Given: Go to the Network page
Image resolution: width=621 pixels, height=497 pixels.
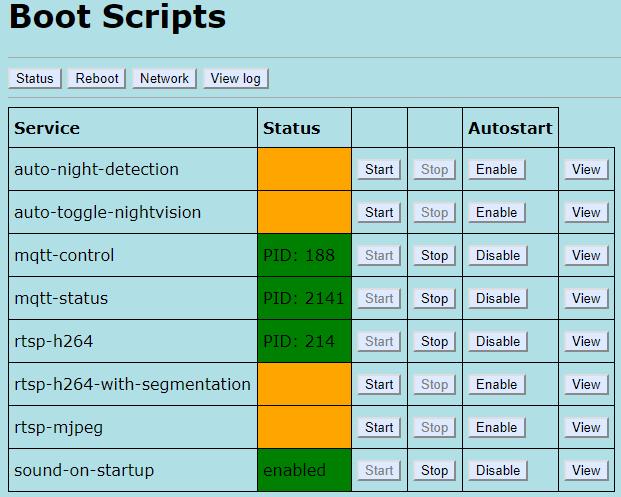Looking at the screenshot, I should coord(164,78).
